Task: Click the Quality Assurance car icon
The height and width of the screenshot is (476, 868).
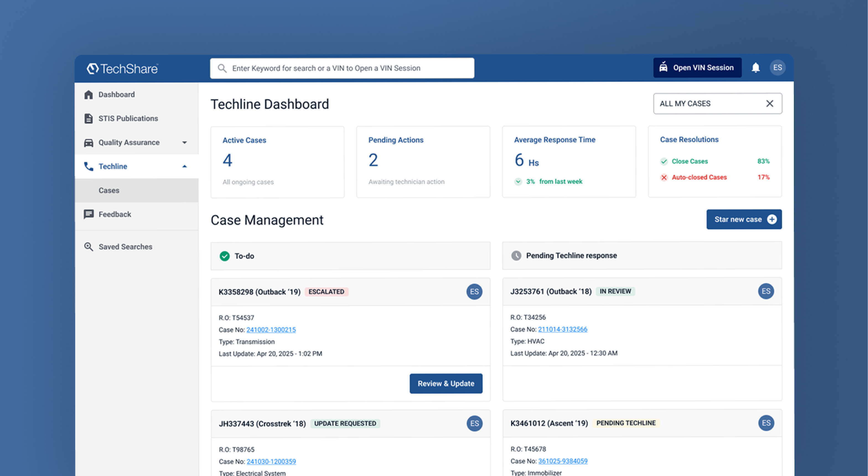Action: (89, 142)
